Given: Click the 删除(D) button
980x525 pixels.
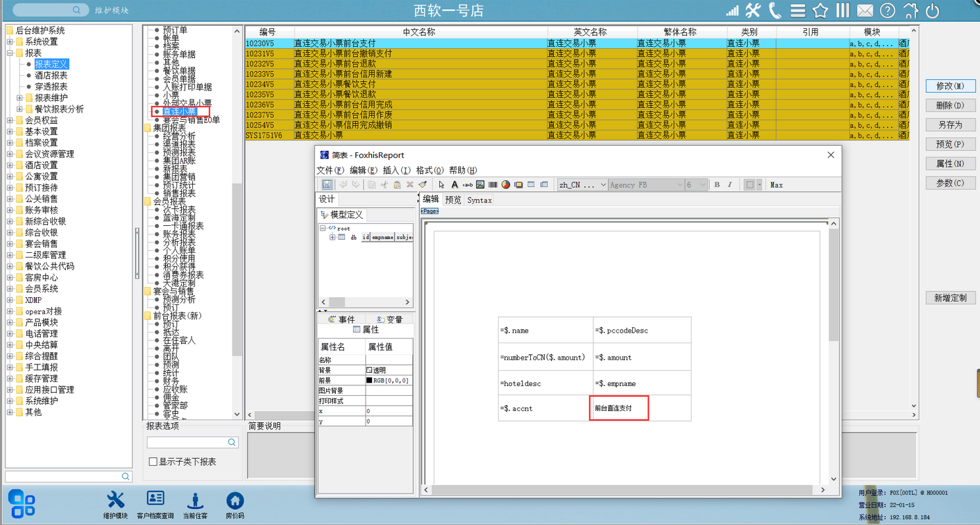Looking at the screenshot, I should [950, 105].
